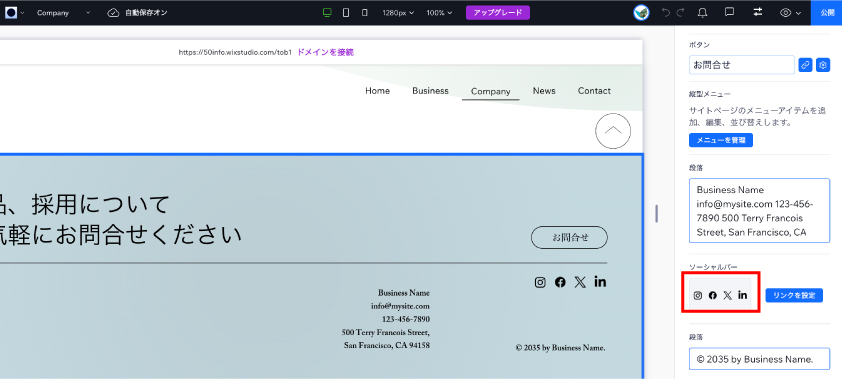The width and height of the screenshot is (842, 384).
Task: Open the Wix Studio main menu logo
Action: [11, 12]
